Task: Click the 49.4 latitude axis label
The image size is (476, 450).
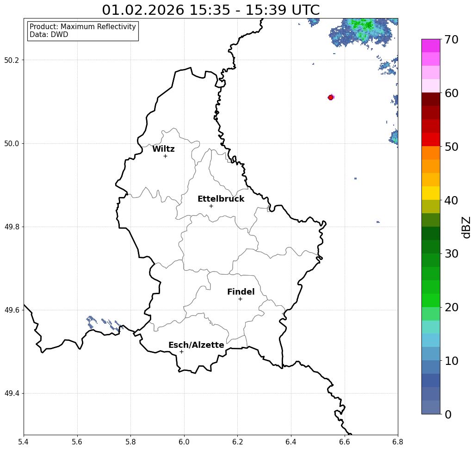Action: [12, 394]
